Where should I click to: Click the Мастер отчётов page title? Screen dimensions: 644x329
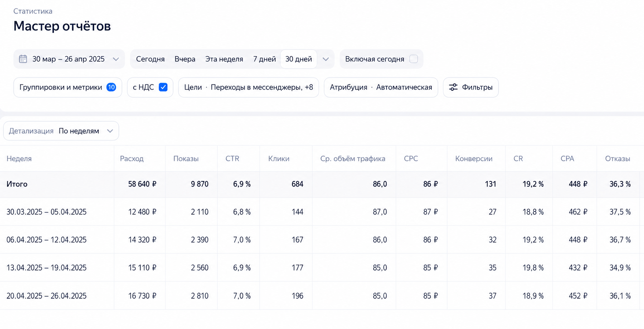click(x=62, y=26)
